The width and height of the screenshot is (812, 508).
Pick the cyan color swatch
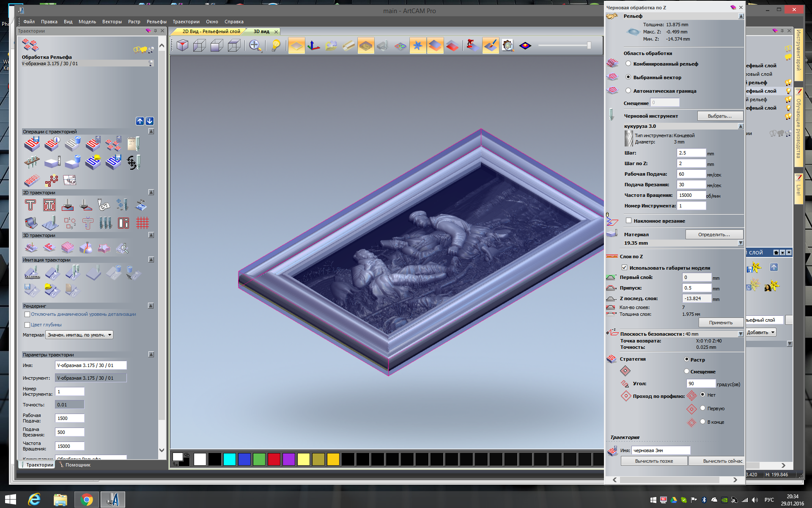click(x=229, y=459)
